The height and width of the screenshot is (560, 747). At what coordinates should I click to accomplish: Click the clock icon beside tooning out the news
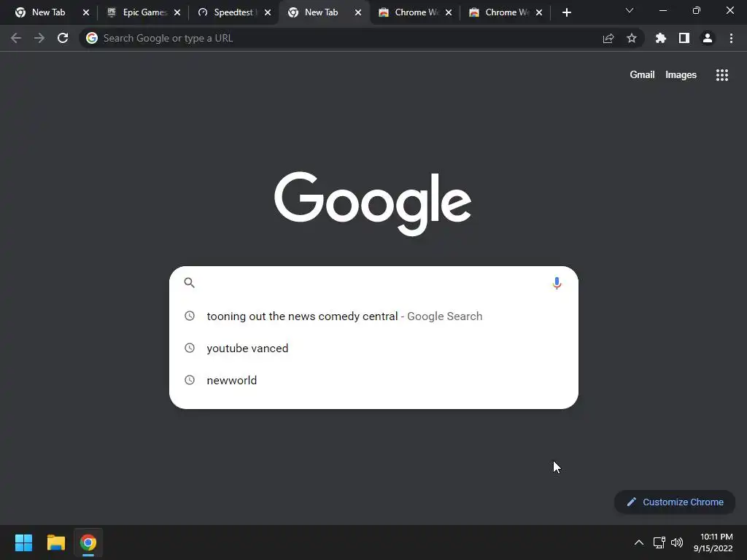coord(190,316)
